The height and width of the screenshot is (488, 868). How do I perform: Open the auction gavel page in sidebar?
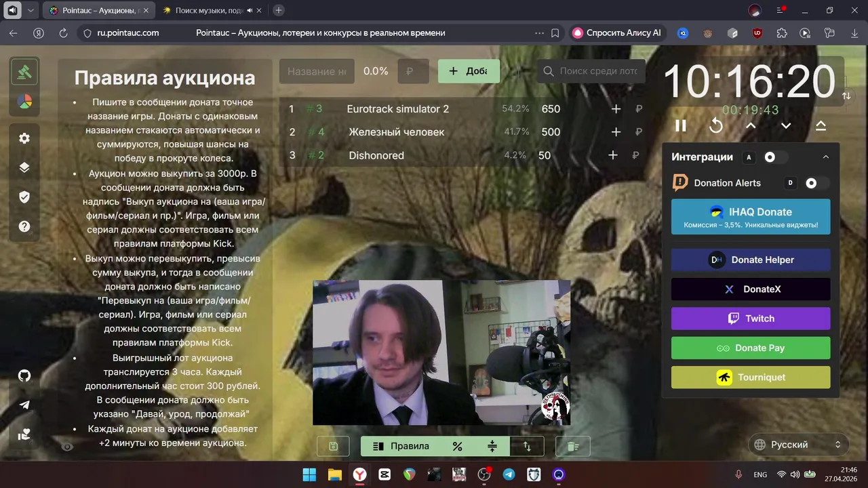[x=24, y=71]
